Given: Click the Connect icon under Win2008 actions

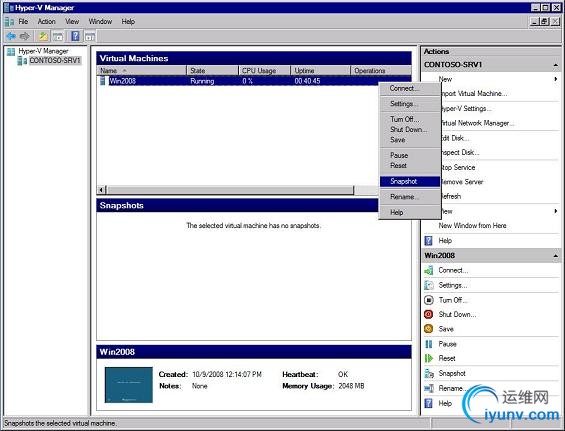Looking at the screenshot, I should (x=429, y=270).
